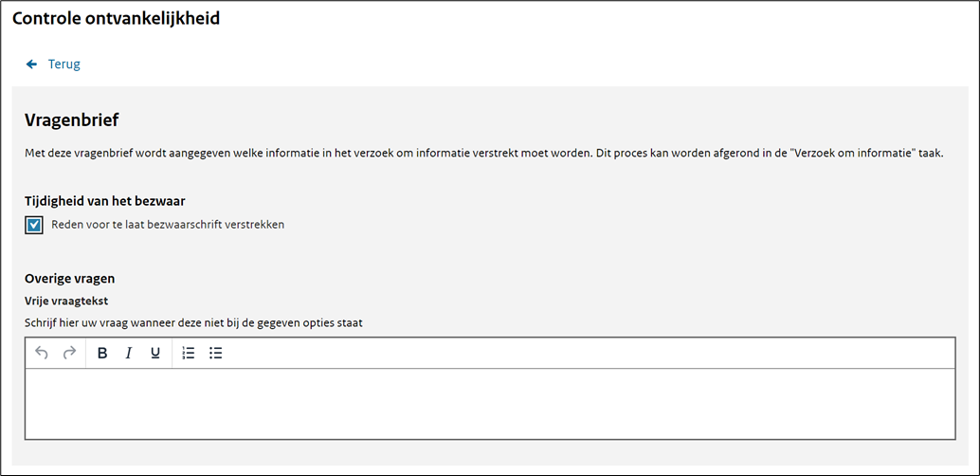This screenshot has width=980, height=476.
Task: Click the 'Vragenbrief' heading
Action: [x=72, y=120]
